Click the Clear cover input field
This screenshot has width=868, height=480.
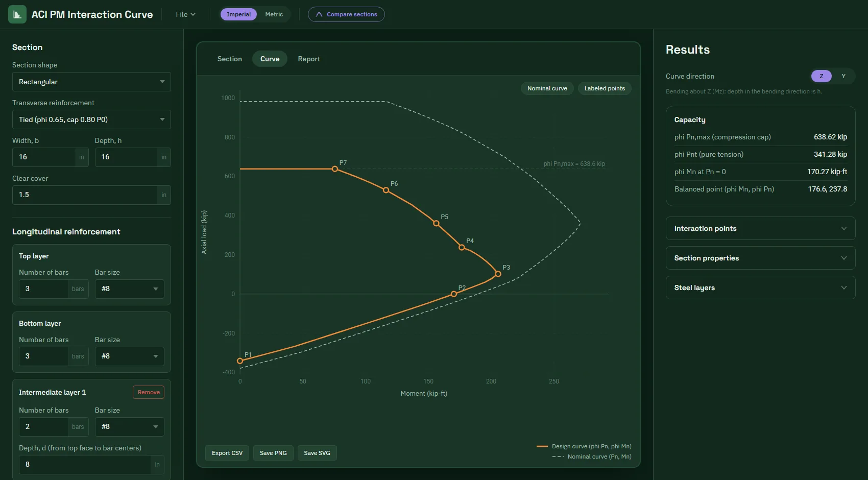coord(85,195)
